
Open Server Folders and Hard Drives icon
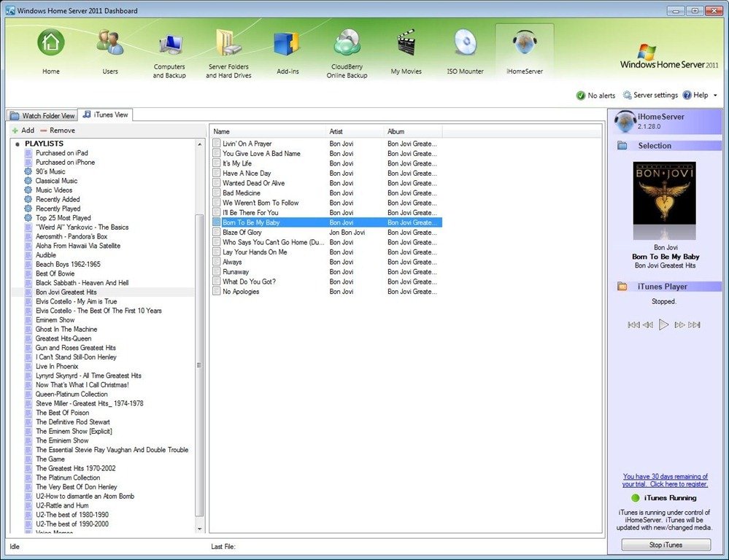coord(228,43)
